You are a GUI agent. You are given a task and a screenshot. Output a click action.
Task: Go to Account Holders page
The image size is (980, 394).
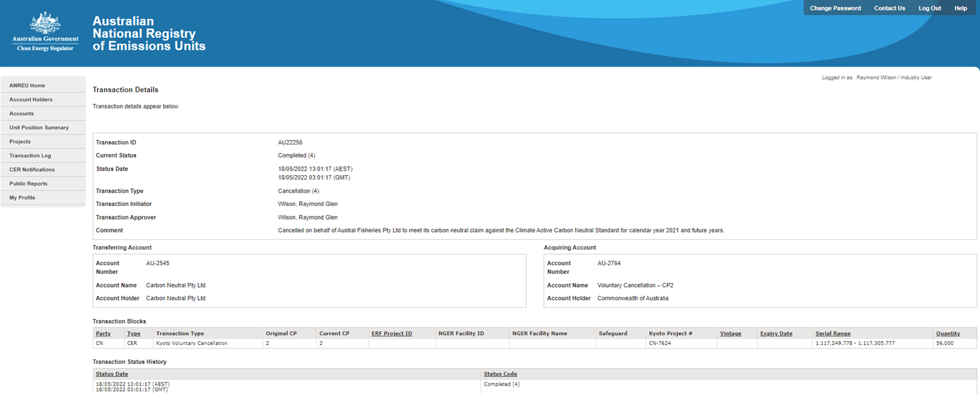[31, 99]
